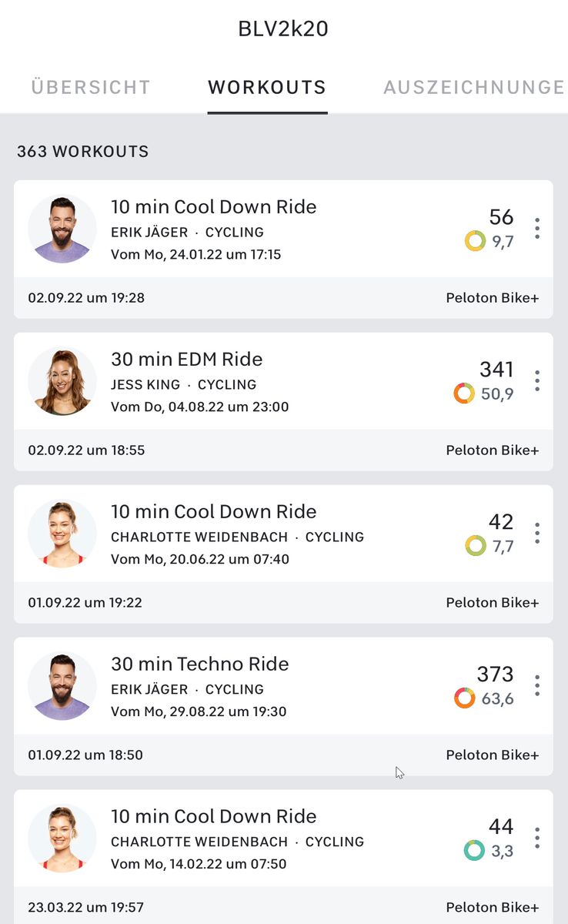Click the 341 output score on EDM Ride

click(x=496, y=370)
